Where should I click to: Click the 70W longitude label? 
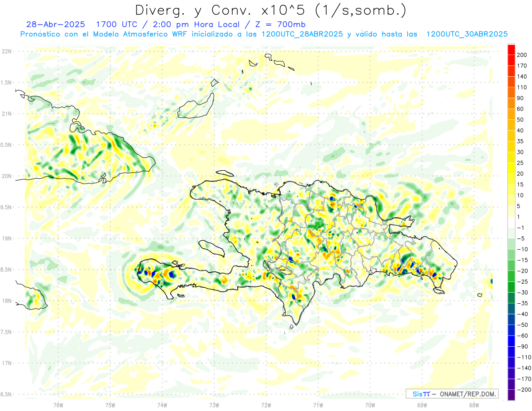pos(370,405)
